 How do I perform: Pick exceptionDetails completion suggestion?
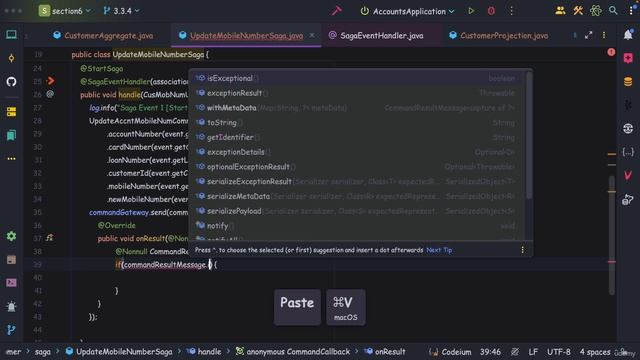coord(357,152)
